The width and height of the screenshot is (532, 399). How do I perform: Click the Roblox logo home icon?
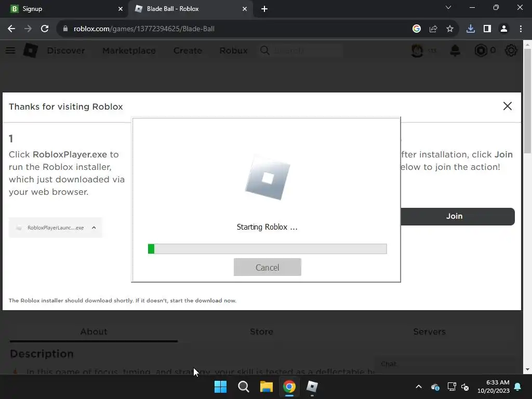coord(31,50)
